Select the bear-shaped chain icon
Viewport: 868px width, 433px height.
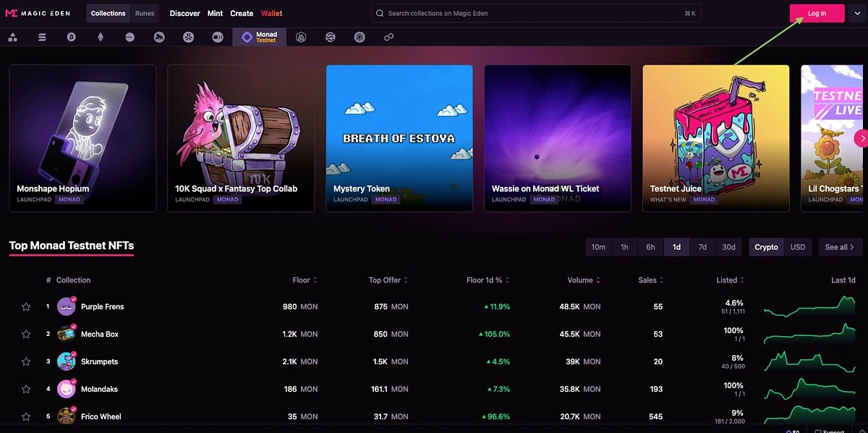[x=159, y=37]
